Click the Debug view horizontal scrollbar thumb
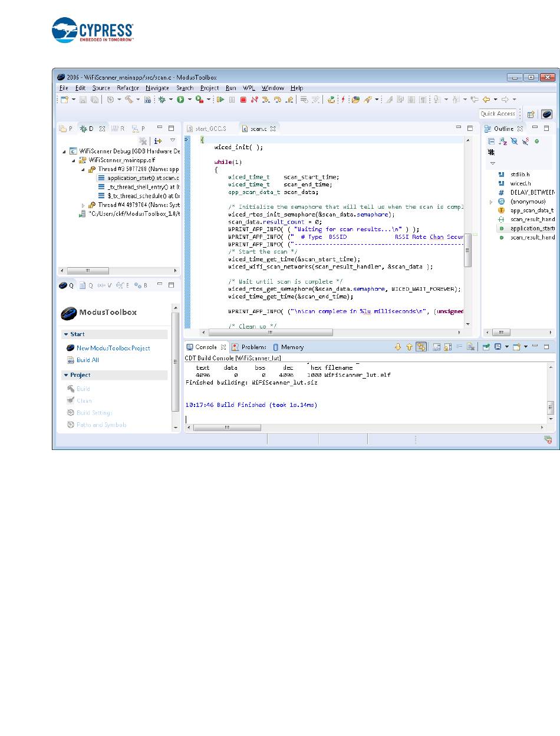560x736 pixels. point(88,271)
